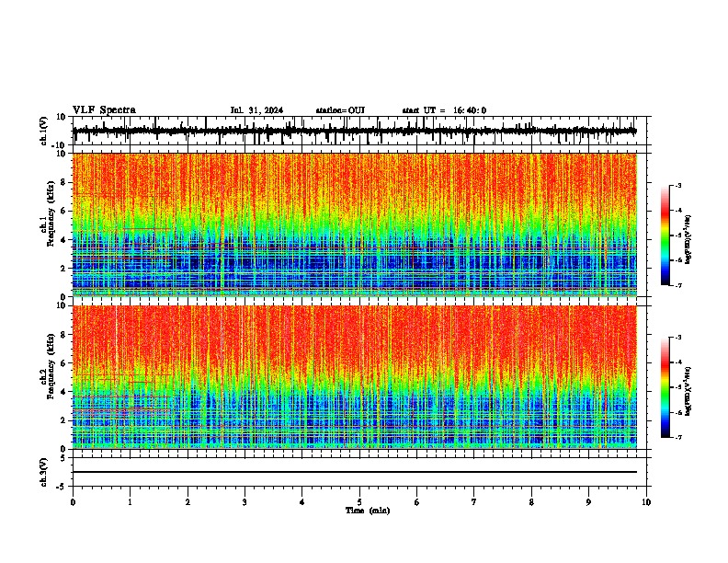
Task: Click time axis tick label "5"
Action: 359,502
